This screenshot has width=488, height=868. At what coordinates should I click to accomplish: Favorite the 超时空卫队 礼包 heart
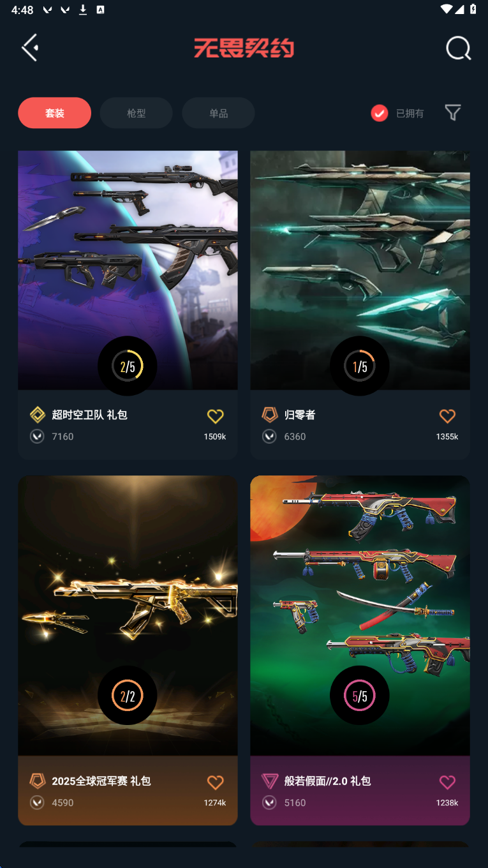216,416
